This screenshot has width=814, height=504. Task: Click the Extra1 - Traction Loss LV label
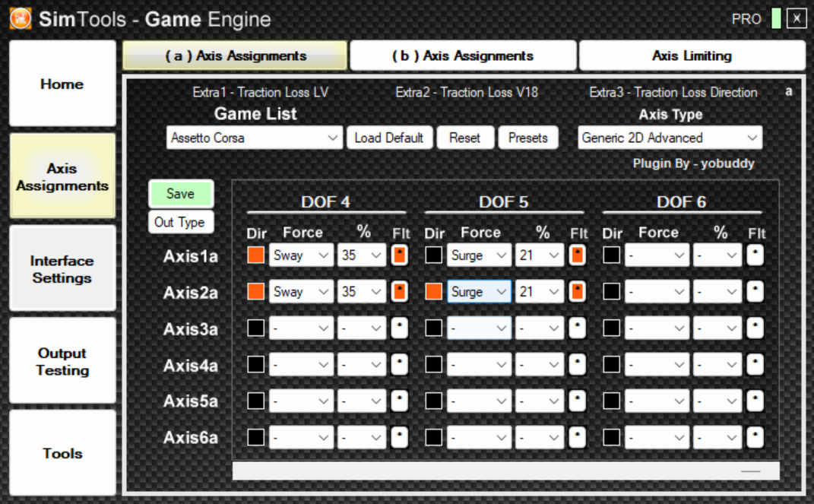click(260, 93)
